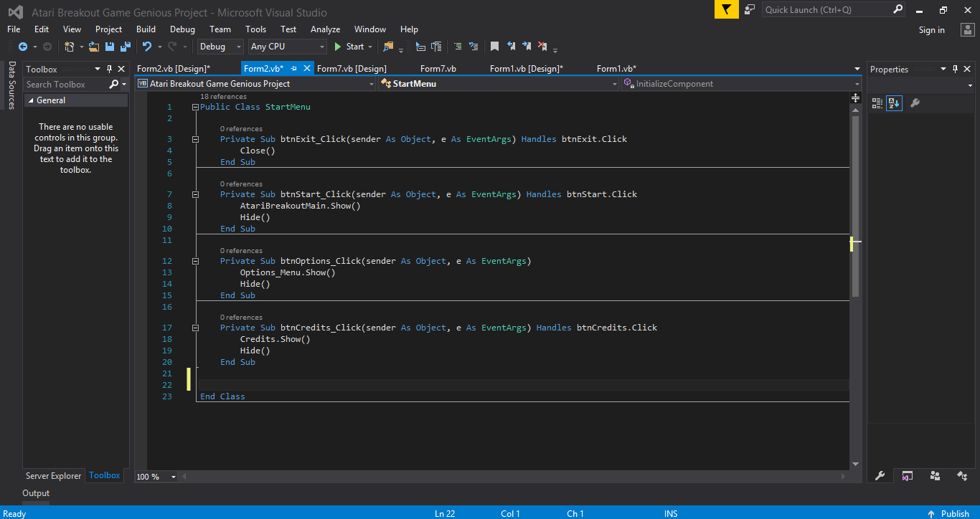Click the New Project toolbar icon
Image resolution: width=980 pixels, height=519 pixels.
(69, 47)
